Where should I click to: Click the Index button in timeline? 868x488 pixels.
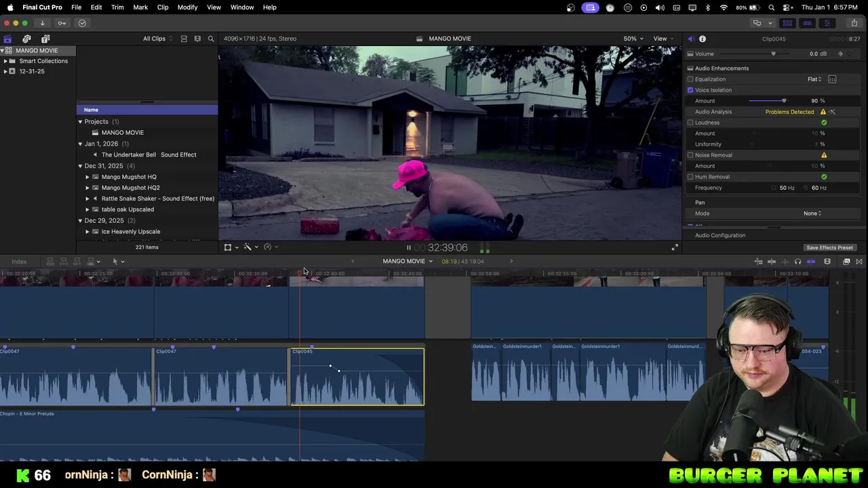click(19, 262)
